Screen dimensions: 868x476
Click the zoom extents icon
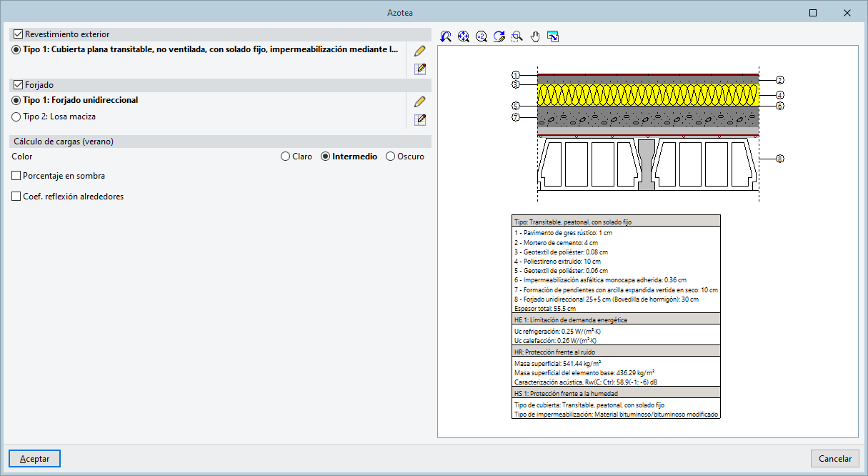(x=464, y=36)
